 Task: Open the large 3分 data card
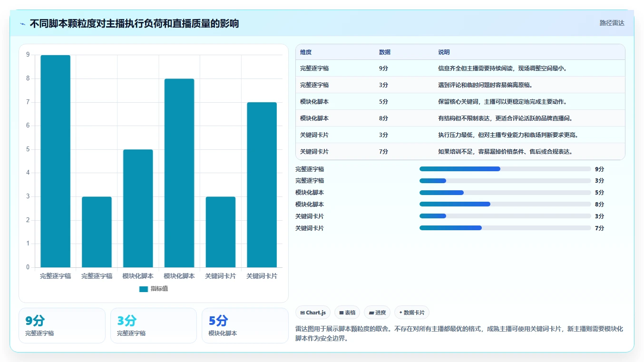pos(154,325)
